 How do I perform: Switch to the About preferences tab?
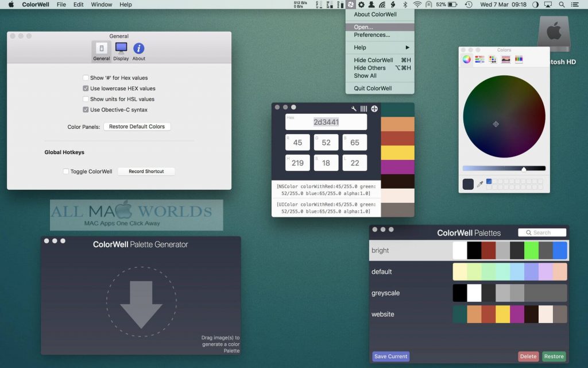pos(139,51)
